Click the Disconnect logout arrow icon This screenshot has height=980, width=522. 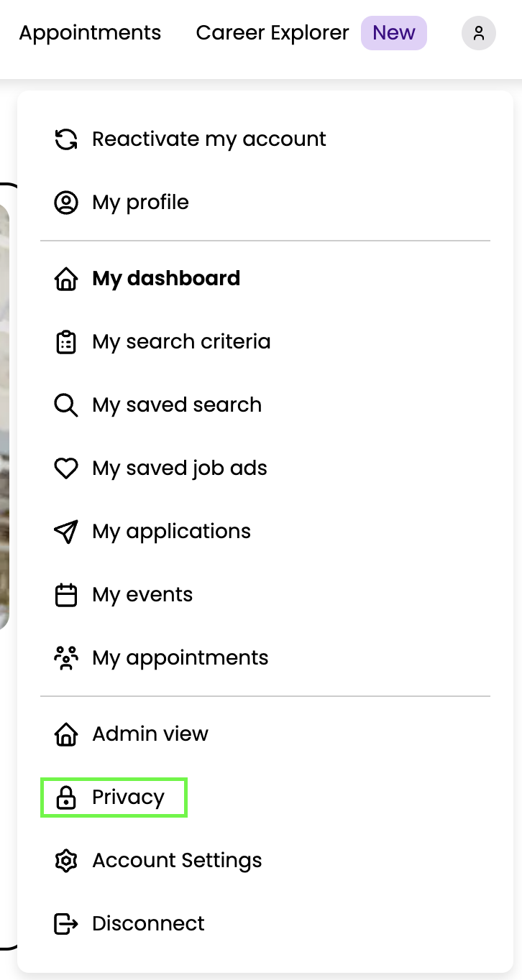(66, 924)
